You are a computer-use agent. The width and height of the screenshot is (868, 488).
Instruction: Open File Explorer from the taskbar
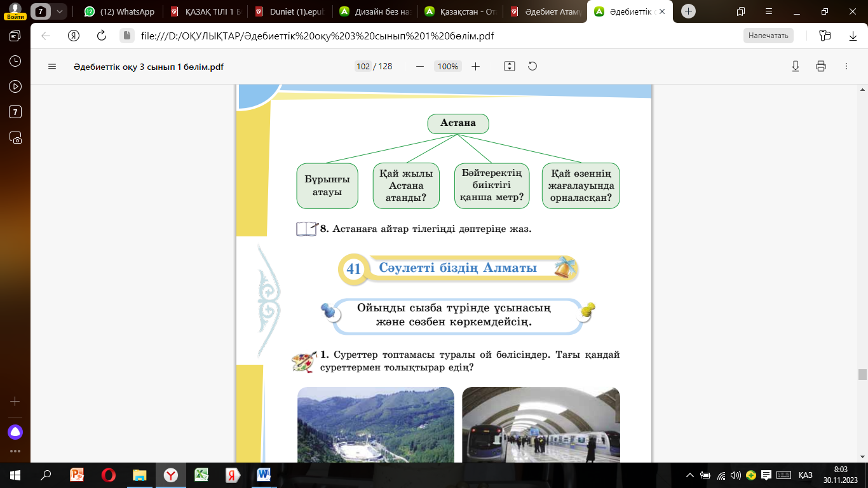pos(140,475)
